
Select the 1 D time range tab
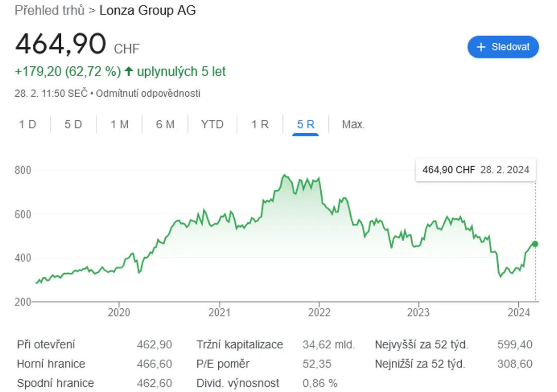(x=27, y=124)
